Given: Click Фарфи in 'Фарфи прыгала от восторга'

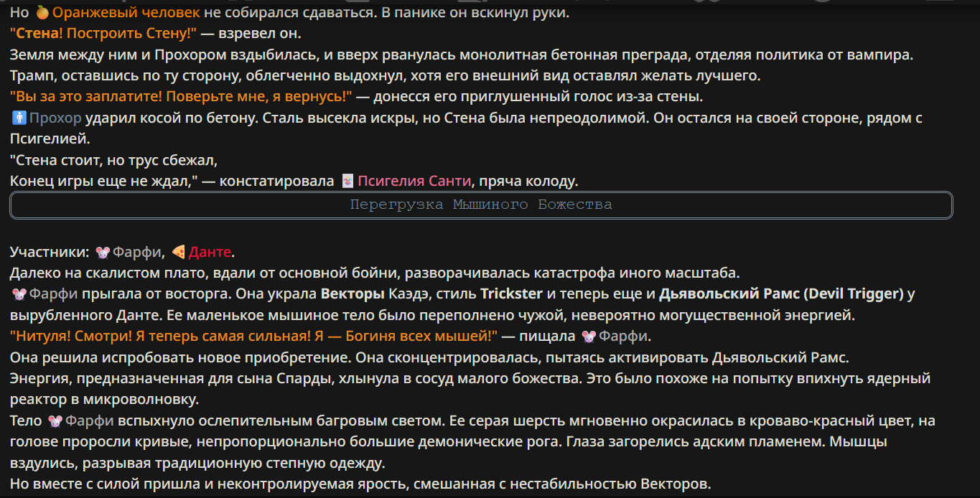Looking at the screenshot, I should coord(54,293).
